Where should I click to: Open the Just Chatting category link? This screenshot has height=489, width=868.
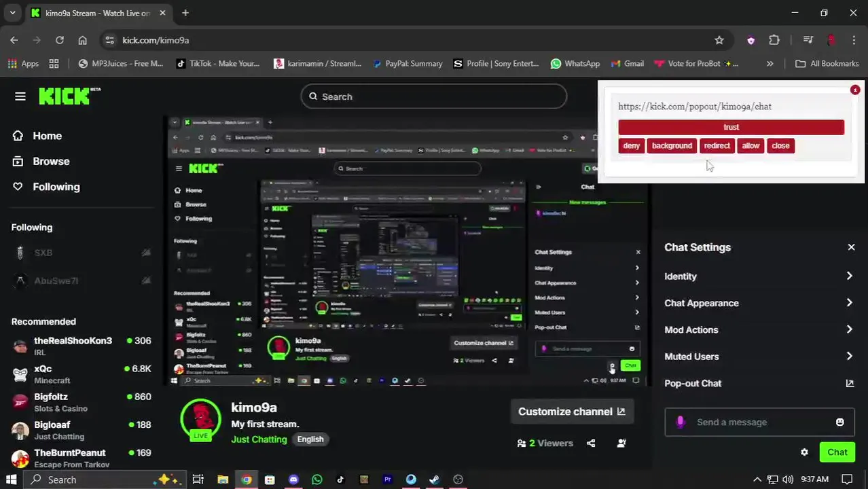point(259,439)
